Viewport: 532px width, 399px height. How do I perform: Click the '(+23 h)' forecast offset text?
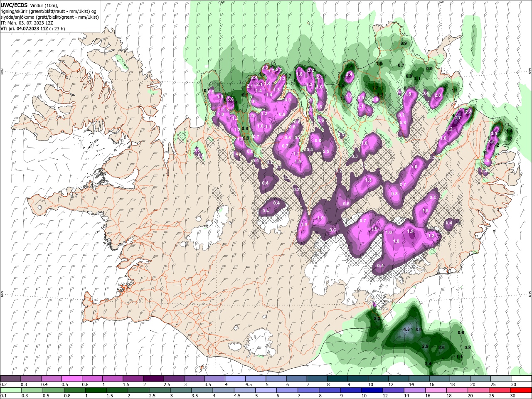click(57, 29)
